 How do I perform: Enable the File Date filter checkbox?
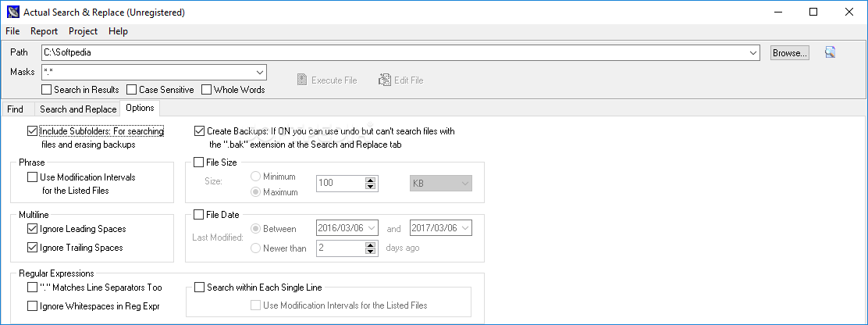pos(198,214)
